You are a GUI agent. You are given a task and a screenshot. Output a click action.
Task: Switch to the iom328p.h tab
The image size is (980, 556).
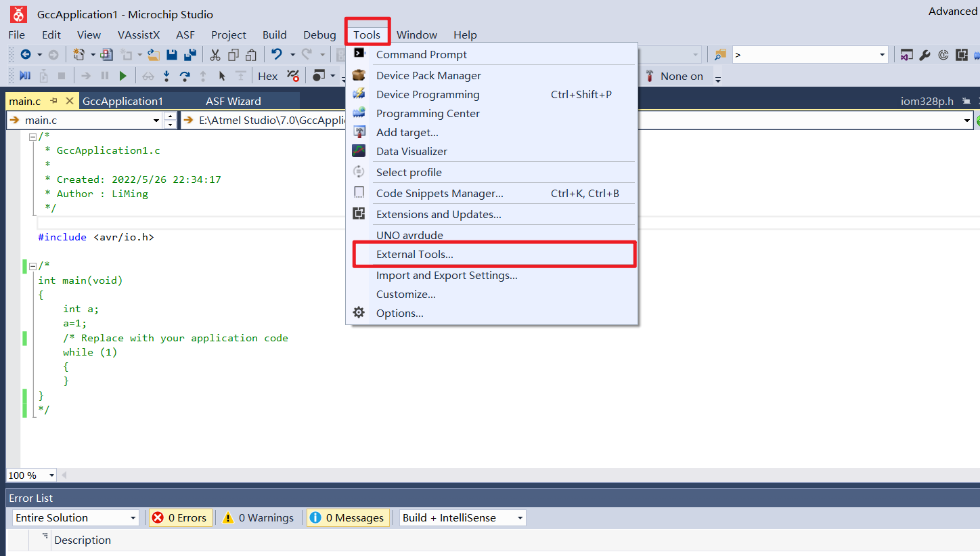point(927,101)
